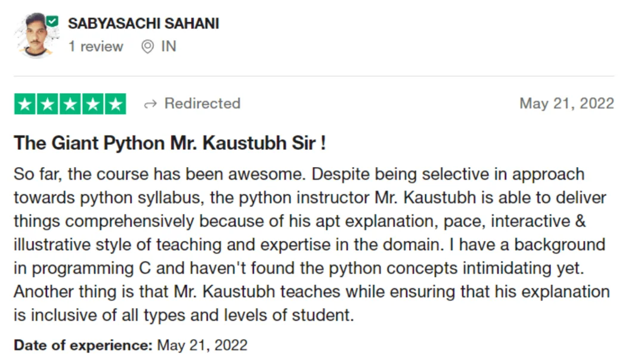Click the fourth green rating star
This screenshot has width=644, height=363.
click(x=93, y=104)
